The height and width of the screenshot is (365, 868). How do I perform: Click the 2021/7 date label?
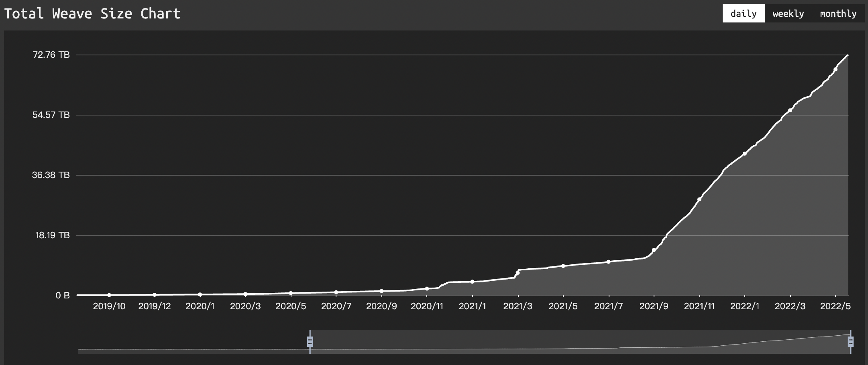point(609,306)
